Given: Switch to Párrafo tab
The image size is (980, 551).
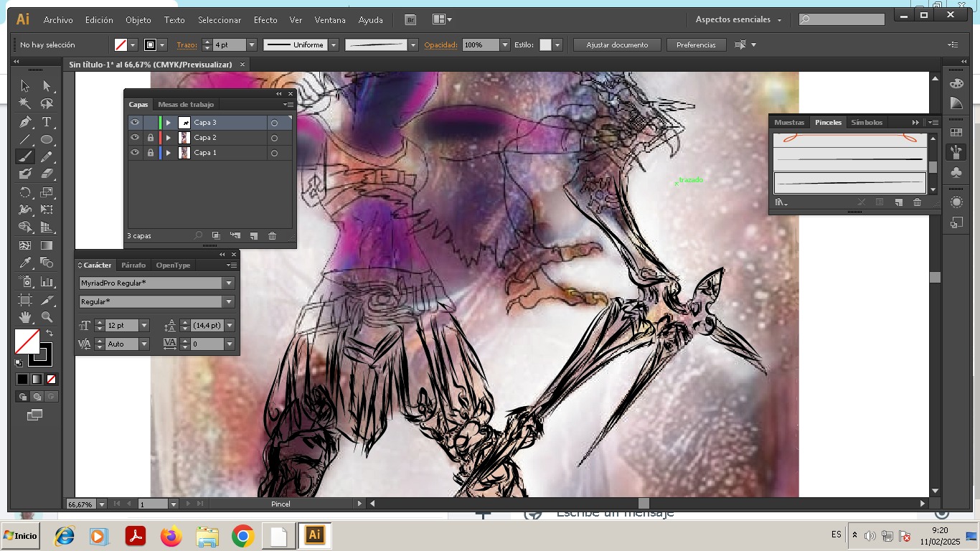Looking at the screenshot, I should pyautogui.click(x=133, y=265).
